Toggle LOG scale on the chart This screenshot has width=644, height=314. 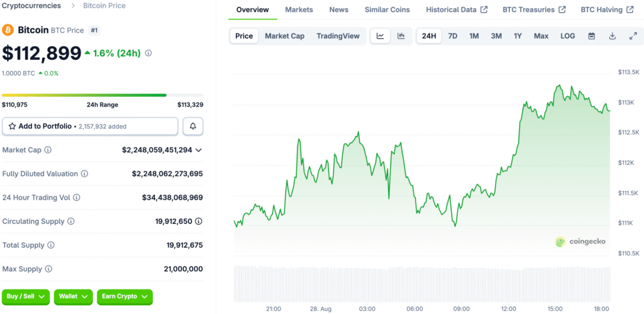click(568, 36)
